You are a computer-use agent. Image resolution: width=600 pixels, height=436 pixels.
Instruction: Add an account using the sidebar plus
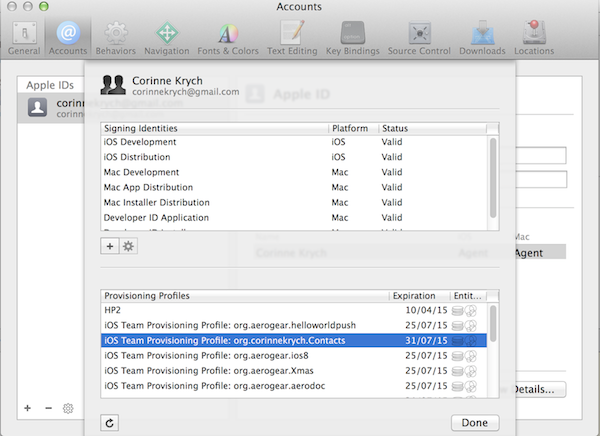click(28, 408)
